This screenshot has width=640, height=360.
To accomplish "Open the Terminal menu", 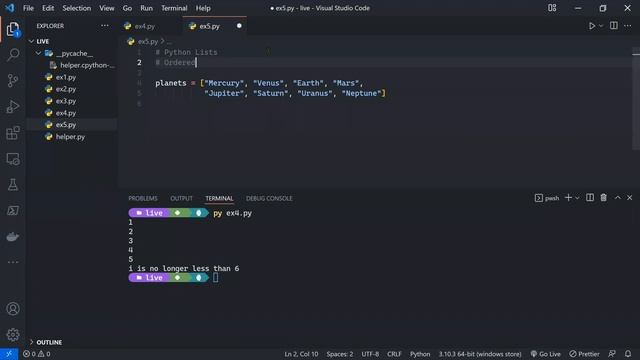I will click(x=174, y=8).
